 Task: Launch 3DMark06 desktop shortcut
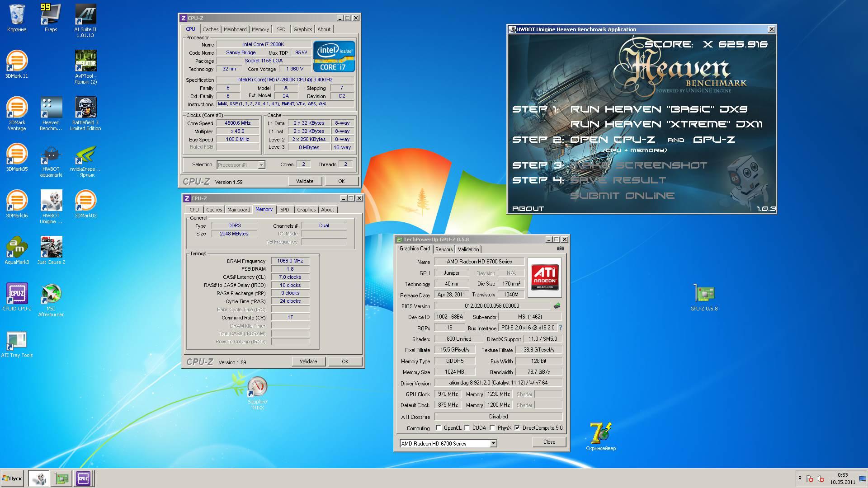[x=17, y=204]
